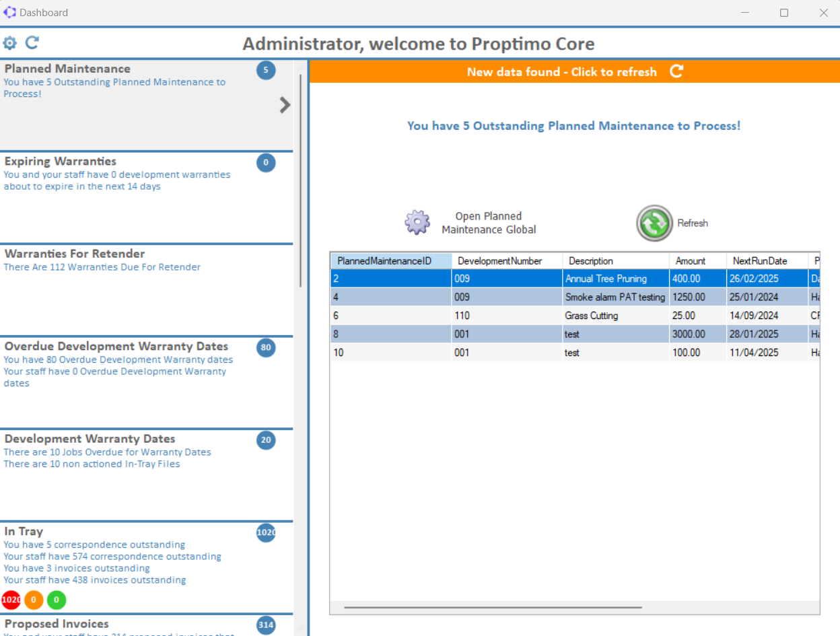The height and width of the screenshot is (636, 840).
Task: Sort by Amount column header
Action: pos(698,261)
